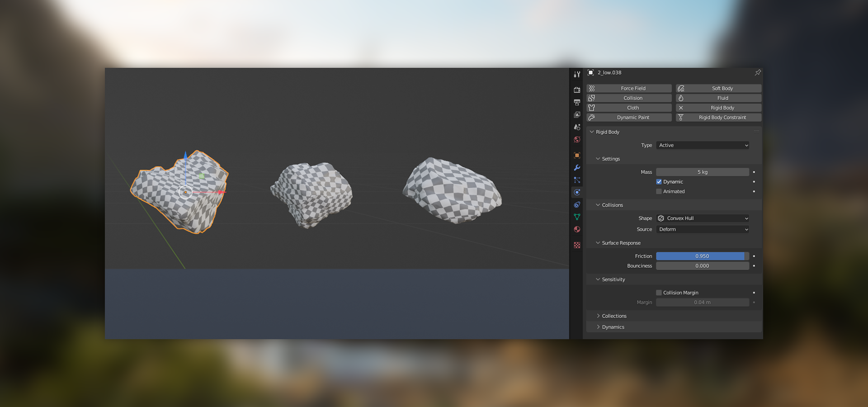
Task: Add Soft Body physics
Action: pos(719,89)
